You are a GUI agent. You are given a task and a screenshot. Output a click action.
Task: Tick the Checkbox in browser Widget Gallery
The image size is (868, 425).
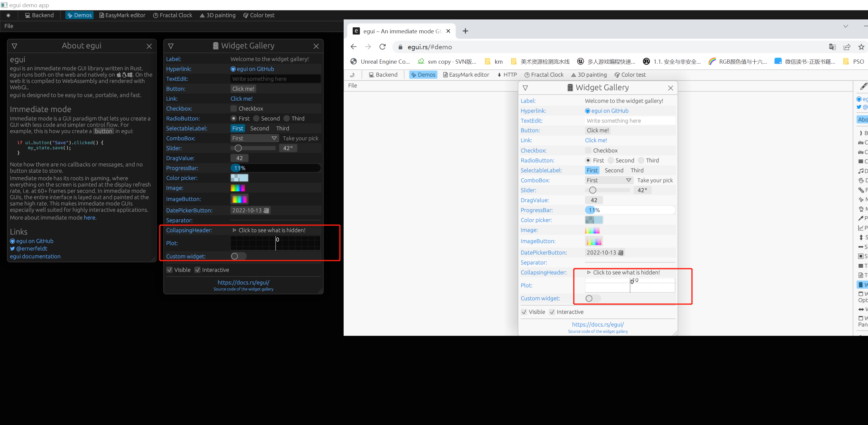pos(588,150)
